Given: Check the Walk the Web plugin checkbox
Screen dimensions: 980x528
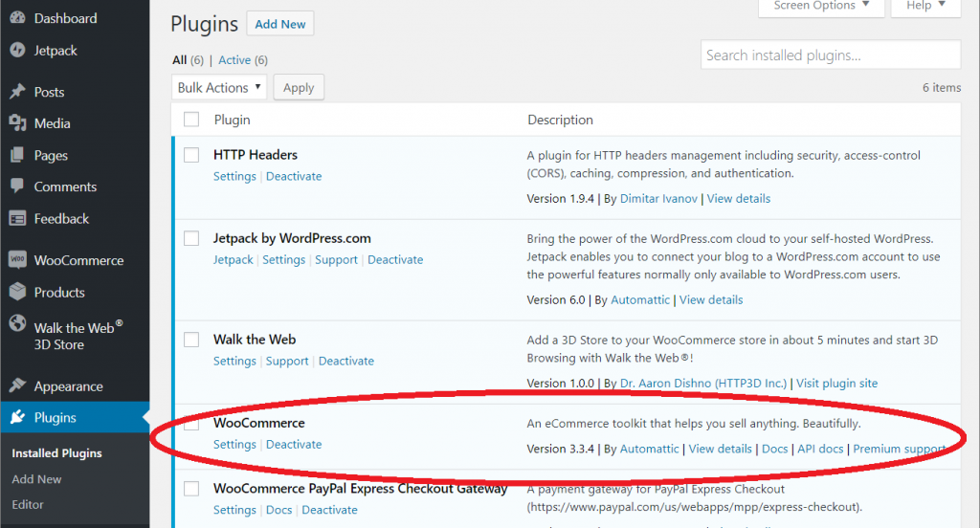Looking at the screenshot, I should point(191,340).
